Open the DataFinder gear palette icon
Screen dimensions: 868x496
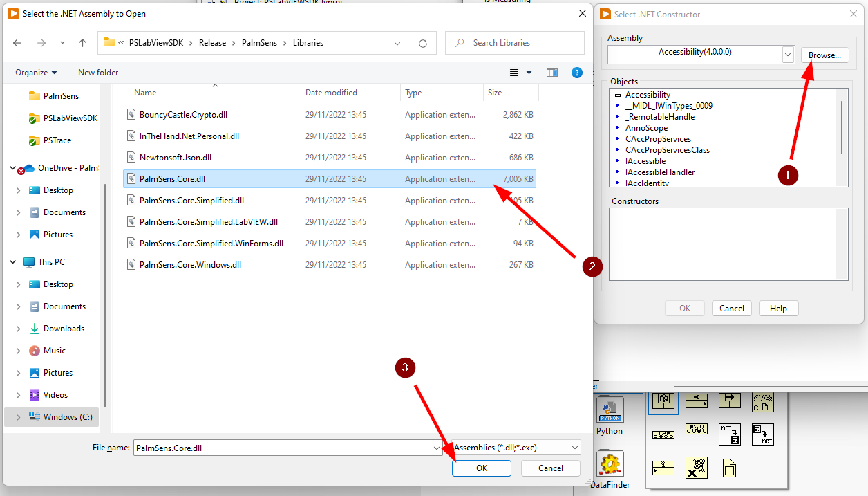tap(610, 464)
